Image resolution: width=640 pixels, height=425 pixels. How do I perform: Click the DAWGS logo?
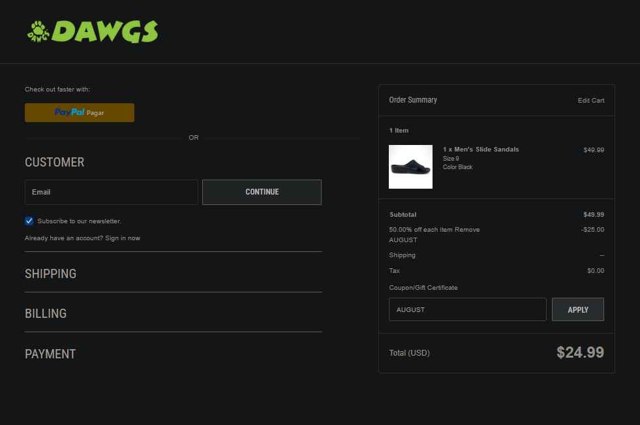tap(93, 31)
